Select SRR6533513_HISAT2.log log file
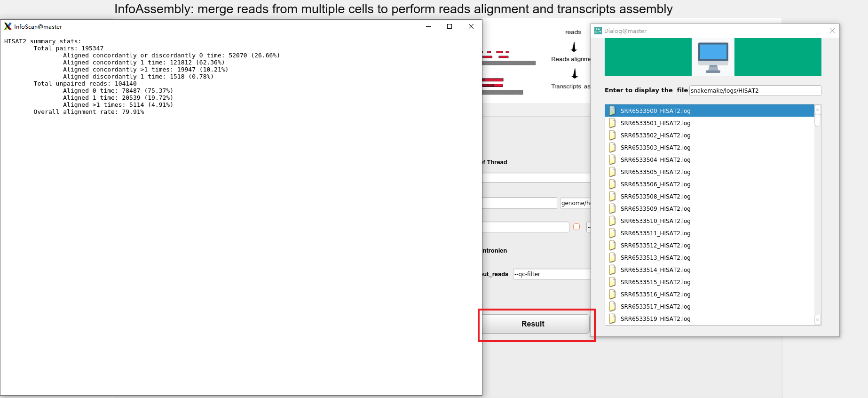868x398 pixels. click(x=710, y=257)
